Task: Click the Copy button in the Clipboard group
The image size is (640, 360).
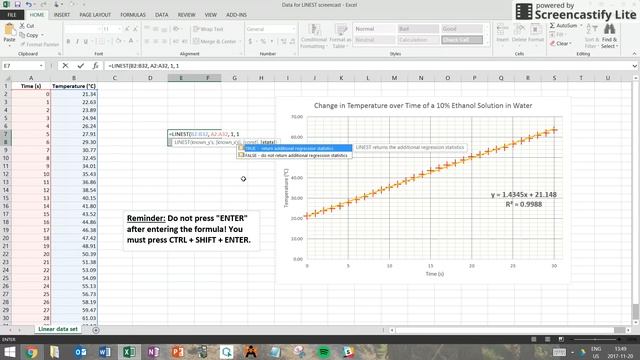Action: coord(29,35)
